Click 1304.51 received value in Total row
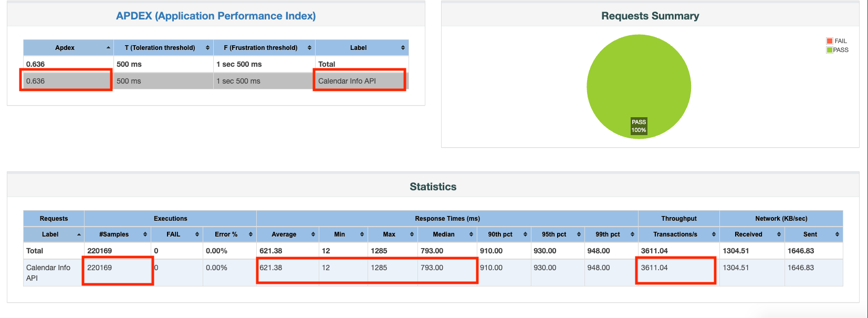 [736, 251]
